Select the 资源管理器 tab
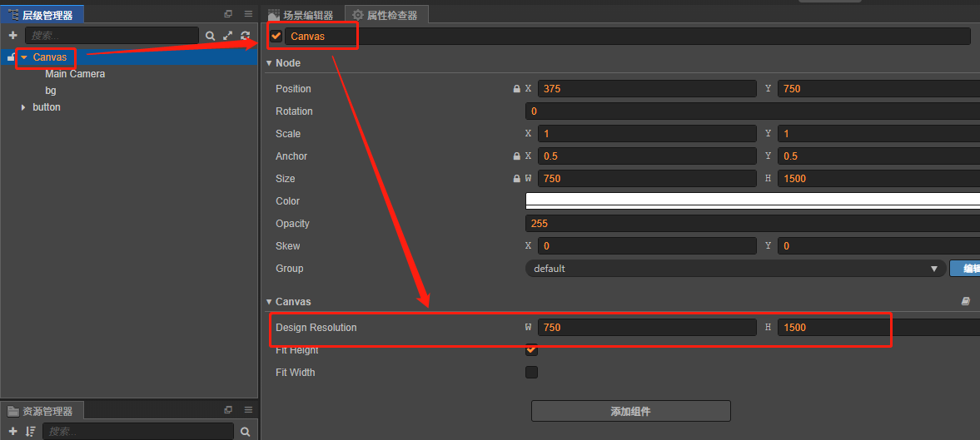The image size is (980, 440). (x=42, y=411)
